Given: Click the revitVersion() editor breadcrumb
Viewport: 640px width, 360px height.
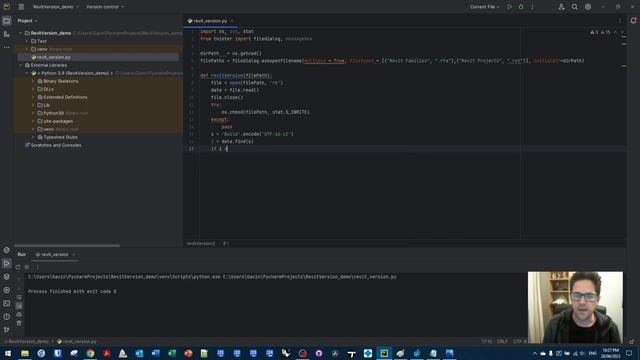Looking at the screenshot, I should 200,243.
